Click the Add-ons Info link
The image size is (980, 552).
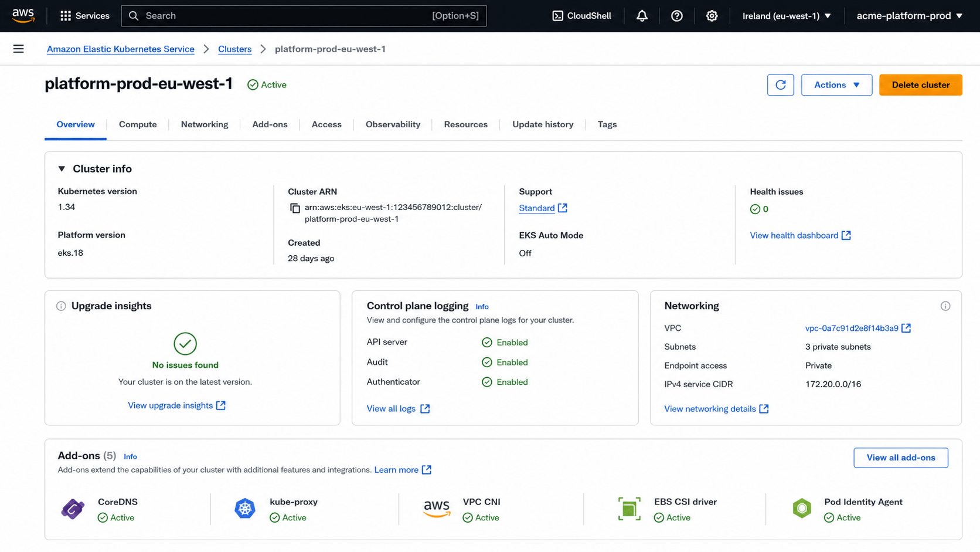click(130, 456)
